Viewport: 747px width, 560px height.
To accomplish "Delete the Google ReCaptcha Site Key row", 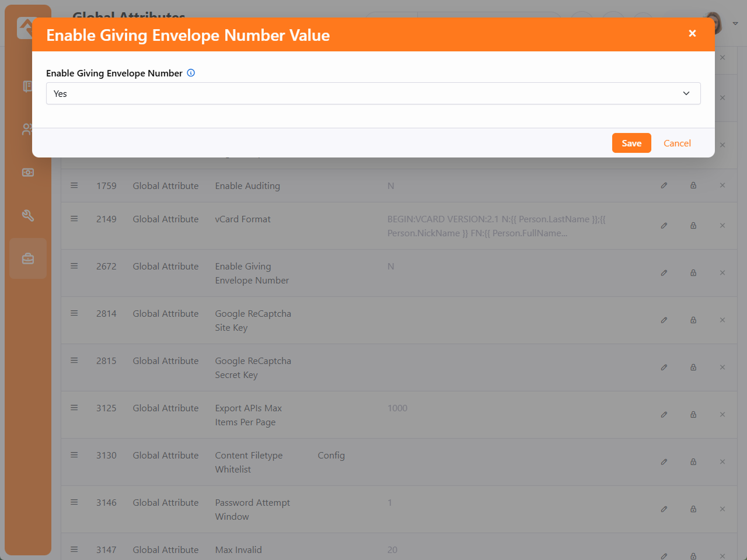I will click(722, 320).
